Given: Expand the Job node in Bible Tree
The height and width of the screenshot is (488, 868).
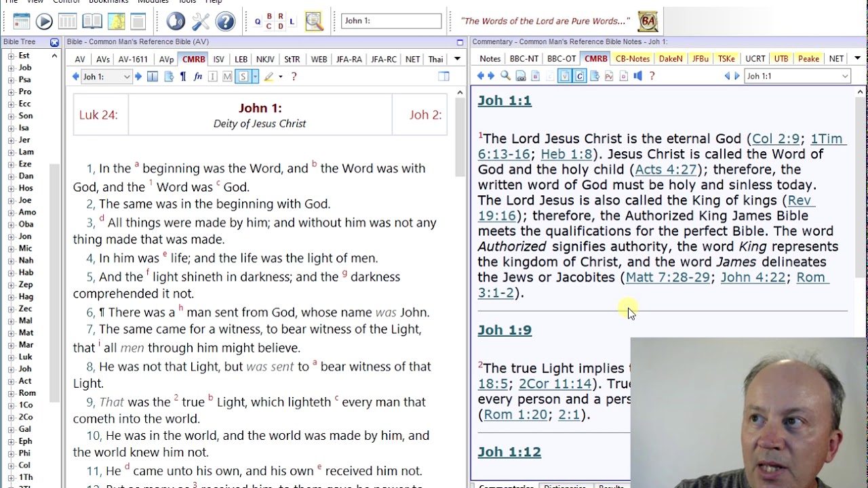Looking at the screenshot, I should click(x=12, y=68).
